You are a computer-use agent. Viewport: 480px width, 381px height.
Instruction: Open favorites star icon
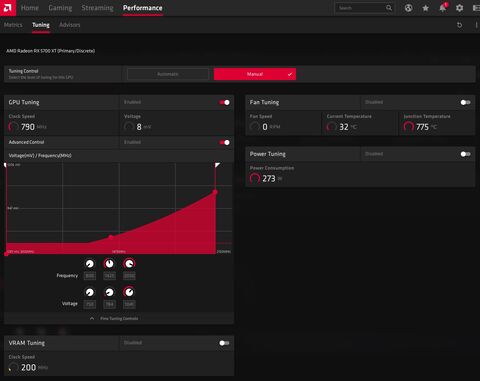425,8
